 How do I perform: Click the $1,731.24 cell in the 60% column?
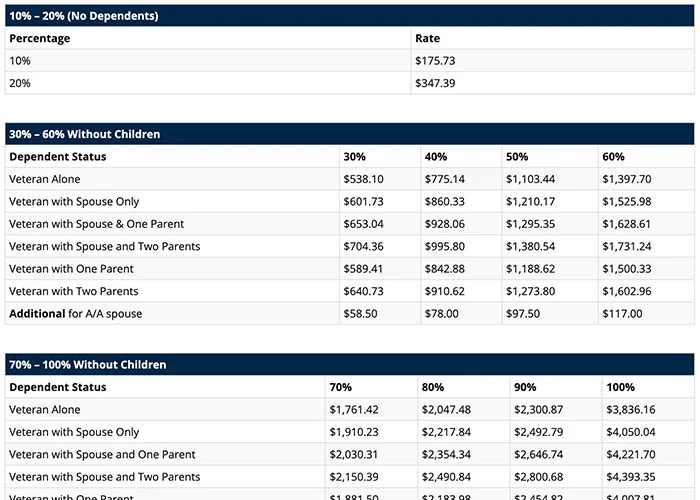(x=626, y=247)
